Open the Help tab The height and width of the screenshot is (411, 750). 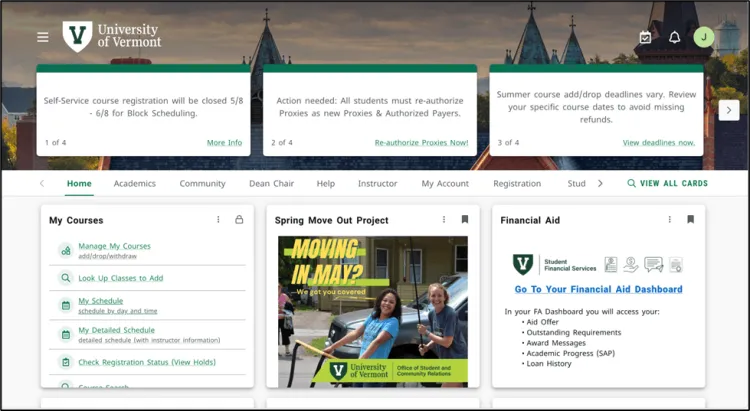326,183
